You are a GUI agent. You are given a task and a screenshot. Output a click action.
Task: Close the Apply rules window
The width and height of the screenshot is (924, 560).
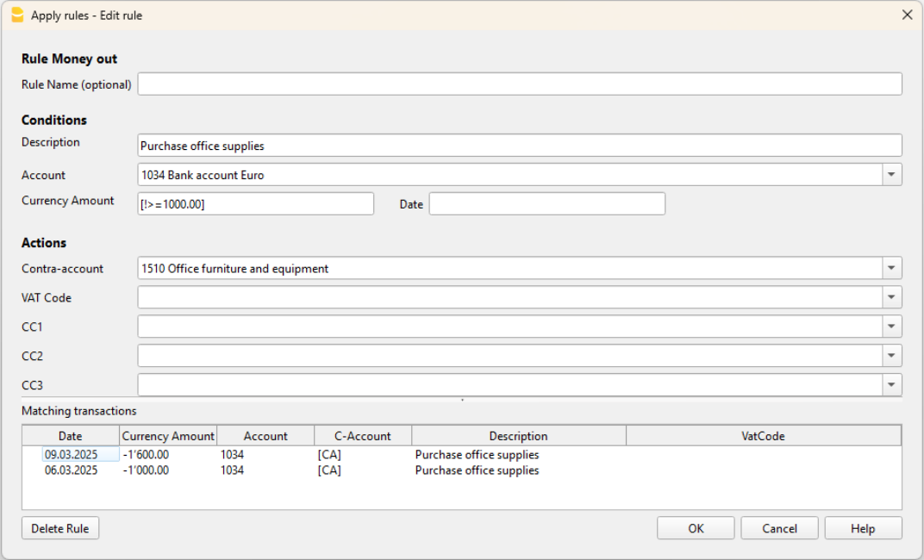click(907, 15)
